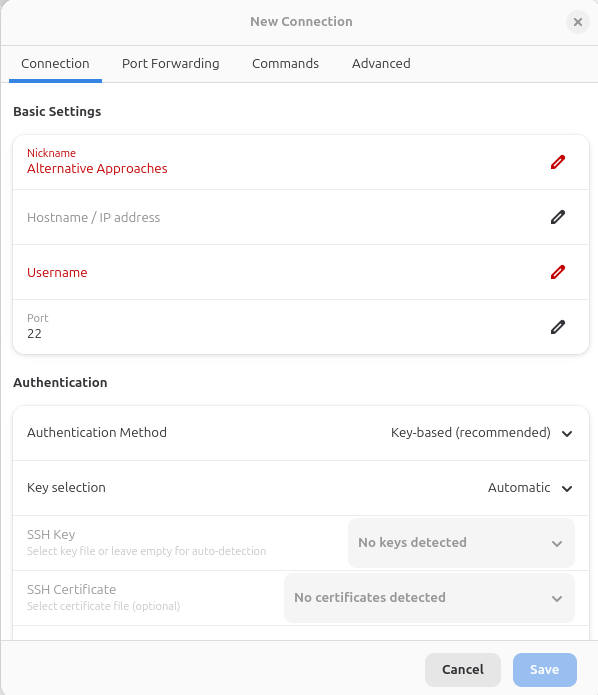This screenshot has width=598, height=695.
Task: Open the No keys detected SSH Key dropdown
Action: click(461, 543)
